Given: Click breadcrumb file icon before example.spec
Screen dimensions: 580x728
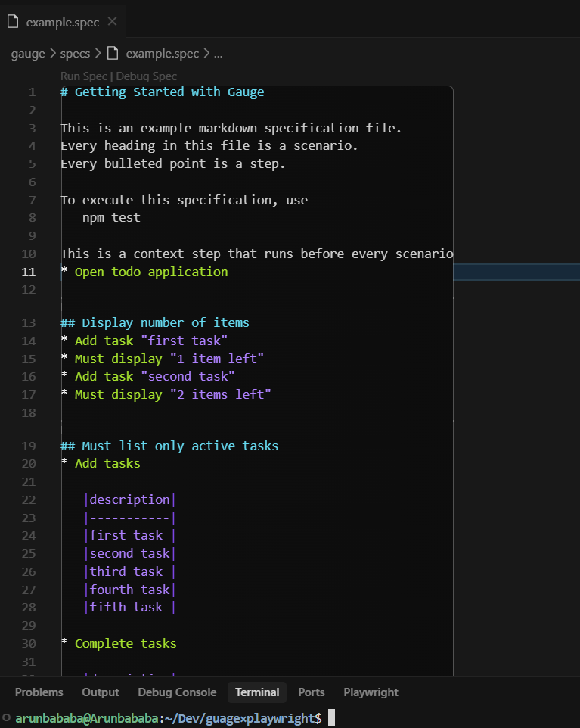Looking at the screenshot, I should tap(113, 54).
